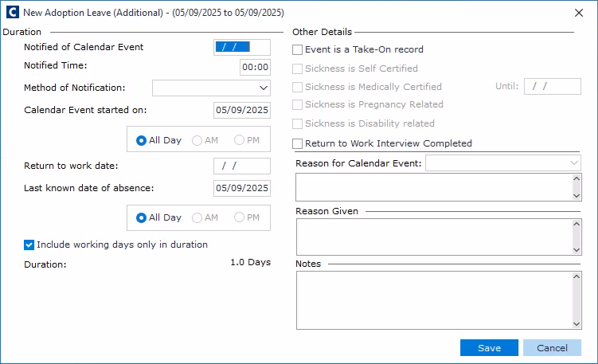Image resolution: width=598 pixels, height=364 pixels.
Task: Close the New Adoption Leave dialog
Action: [578, 13]
